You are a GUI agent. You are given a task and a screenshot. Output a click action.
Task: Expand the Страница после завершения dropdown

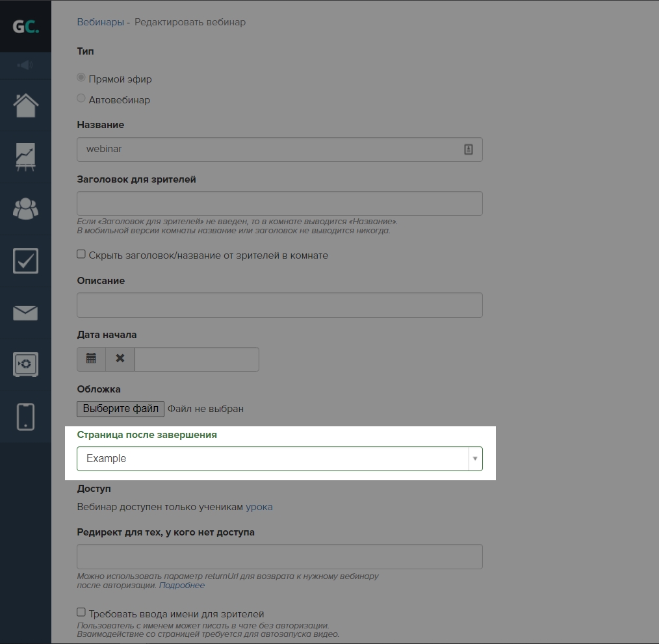279,459
